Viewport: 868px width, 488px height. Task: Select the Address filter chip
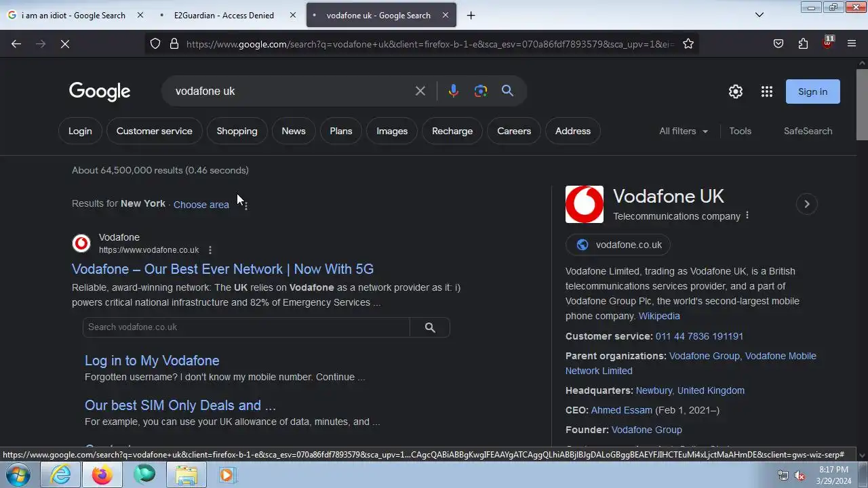[x=573, y=131]
